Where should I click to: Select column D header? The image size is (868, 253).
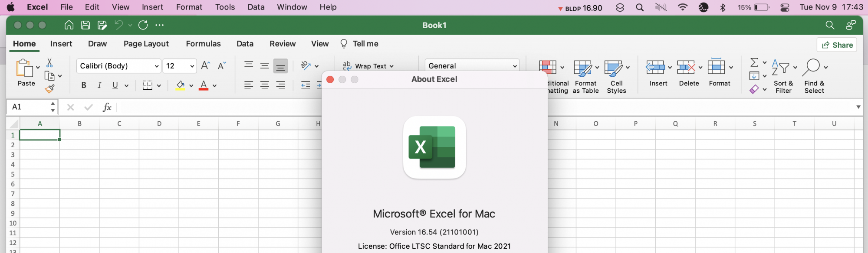click(159, 123)
